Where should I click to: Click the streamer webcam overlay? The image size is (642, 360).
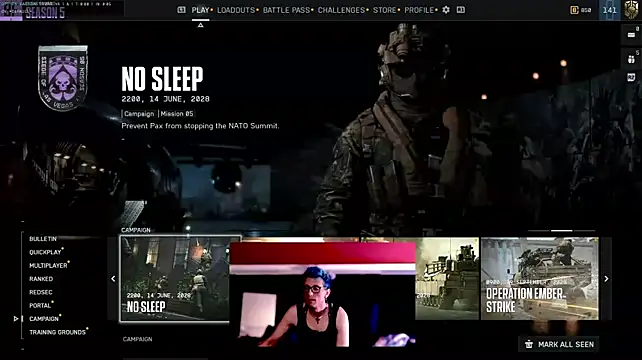tap(323, 294)
